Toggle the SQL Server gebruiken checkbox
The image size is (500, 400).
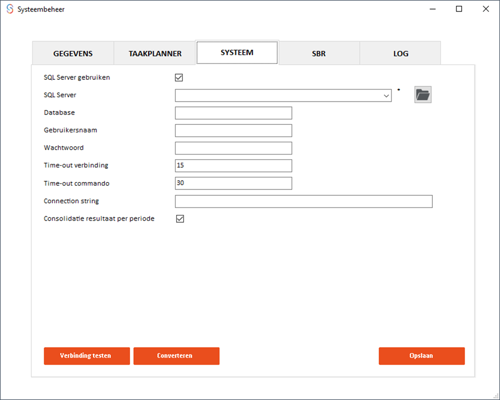(x=179, y=78)
